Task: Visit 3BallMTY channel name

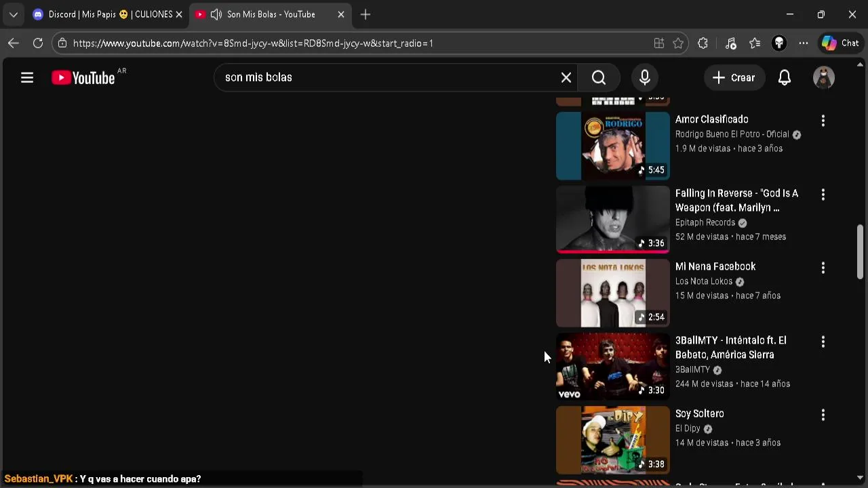Action: point(692,369)
